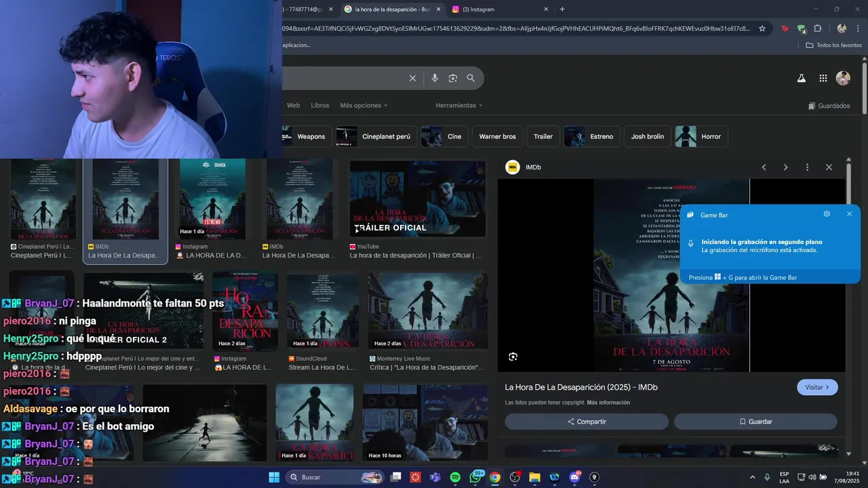Filter images by the 'Cineplanet perú' chip
This screenshot has height=488, width=868.
[x=376, y=136]
